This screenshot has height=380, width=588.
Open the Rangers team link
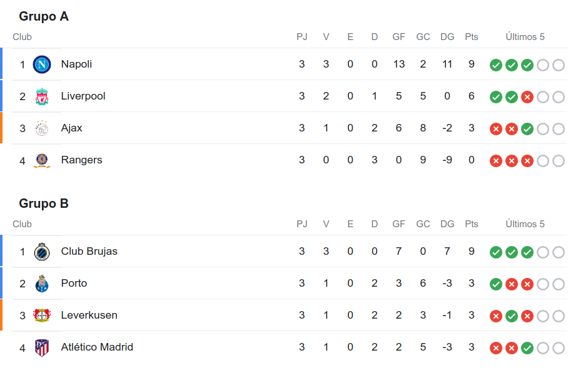81,160
